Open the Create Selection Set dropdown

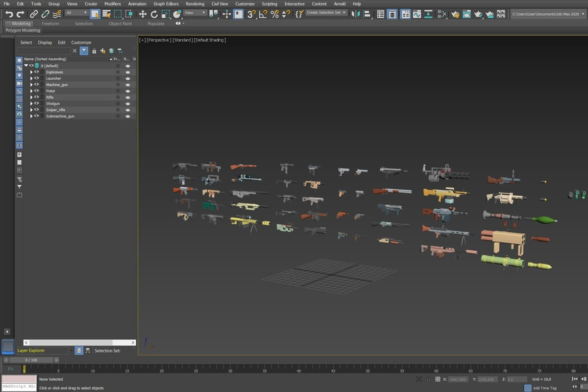coord(326,13)
